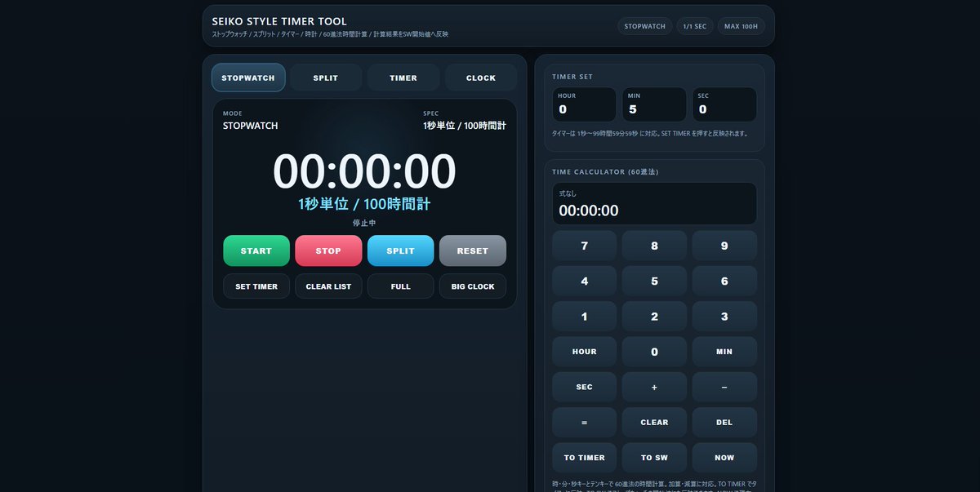Switch to the STOPWATCH tab

click(248, 78)
